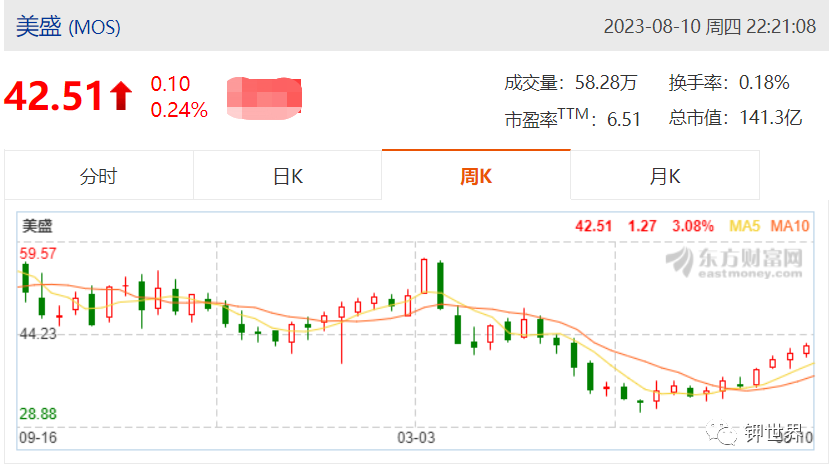Click the tall red candlestick near 03-03
Image resolution: width=830 pixels, height=469 pixels.
tap(424, 276)
